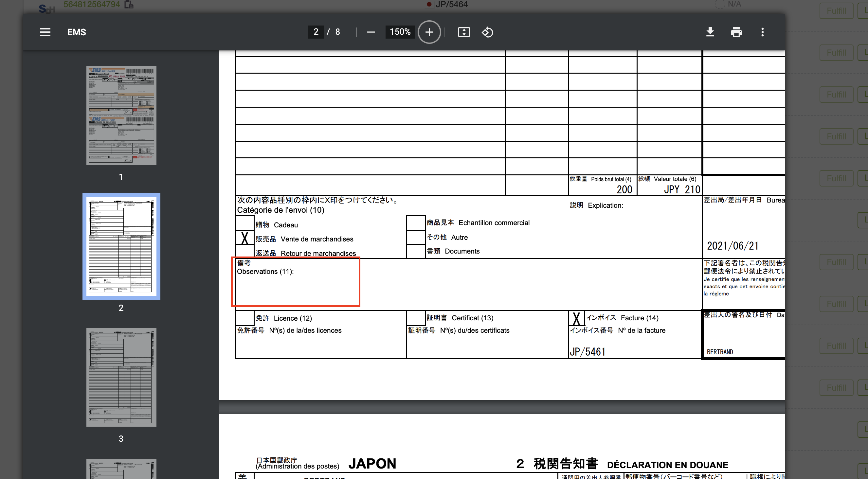Print the EMS document
Screen dimensions: 868x479
click(736, 32)
